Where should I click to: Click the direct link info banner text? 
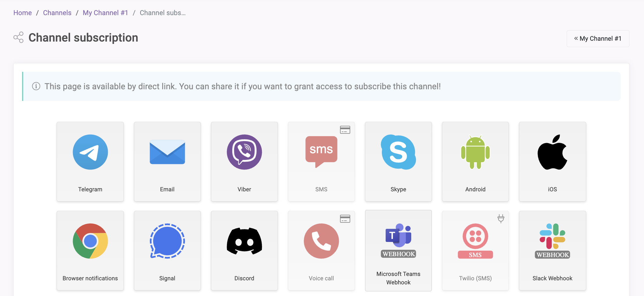243,86
